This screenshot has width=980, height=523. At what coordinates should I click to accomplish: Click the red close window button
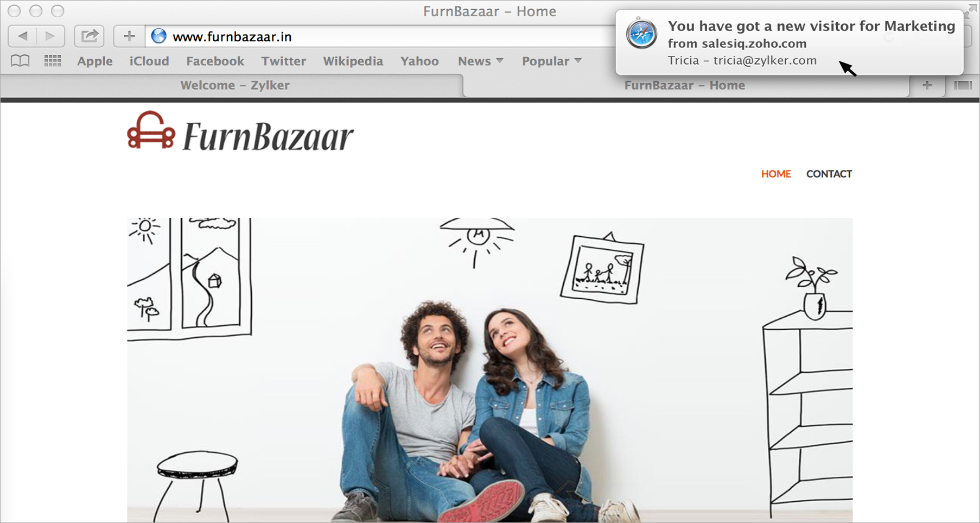[x=14, y=11]
